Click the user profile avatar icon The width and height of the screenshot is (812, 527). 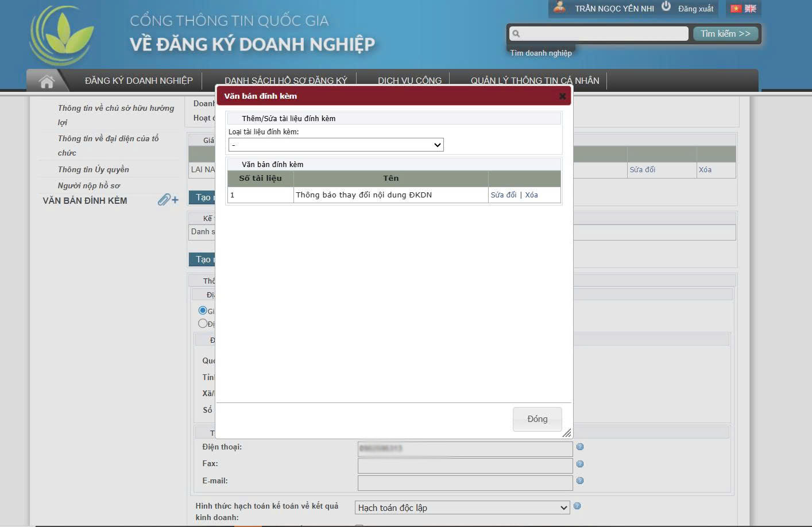[559, 7]
